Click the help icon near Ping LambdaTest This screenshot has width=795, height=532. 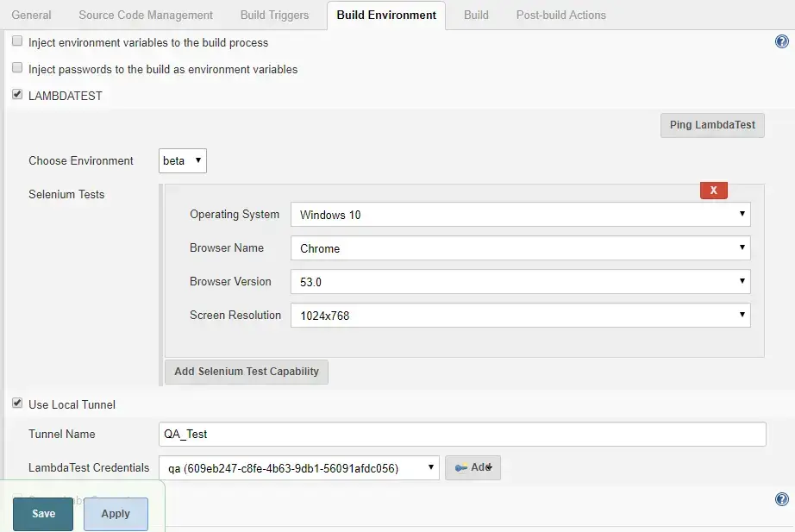click(781, 41)
